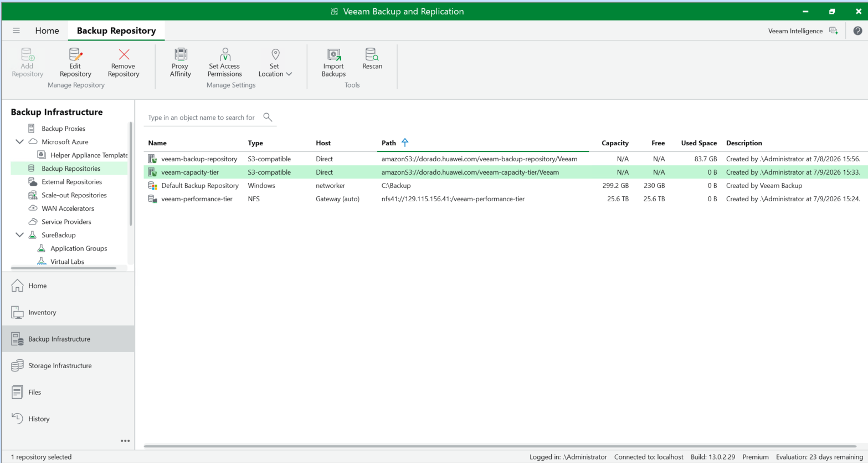Open the hamburger main menu
Screen dimensions: 868x463
tap(17, 30)
